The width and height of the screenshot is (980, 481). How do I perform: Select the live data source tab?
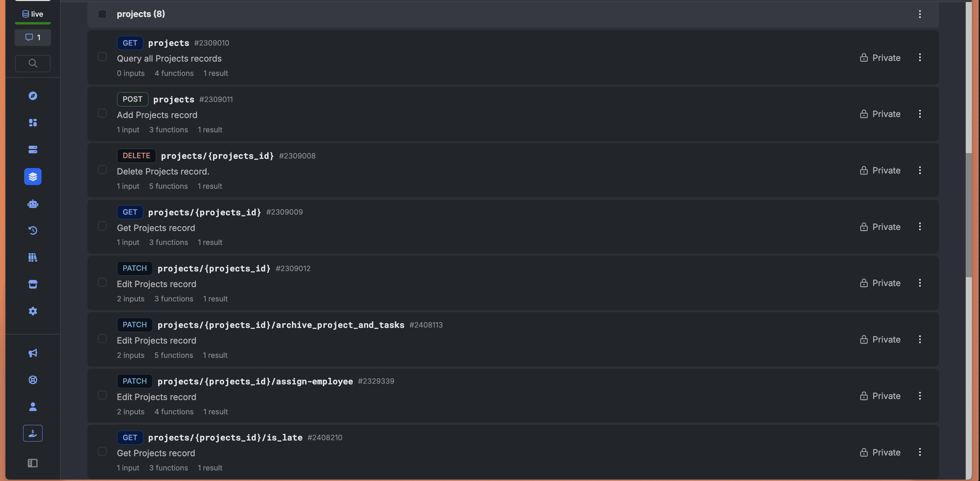tap(33, 14)
